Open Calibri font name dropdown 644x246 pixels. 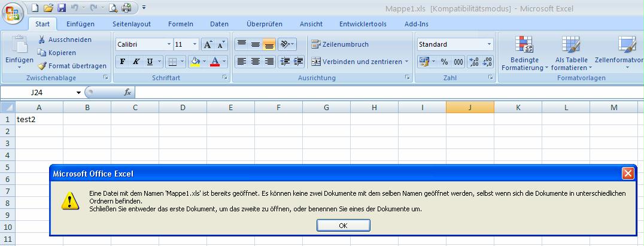[x=169, y=44]
